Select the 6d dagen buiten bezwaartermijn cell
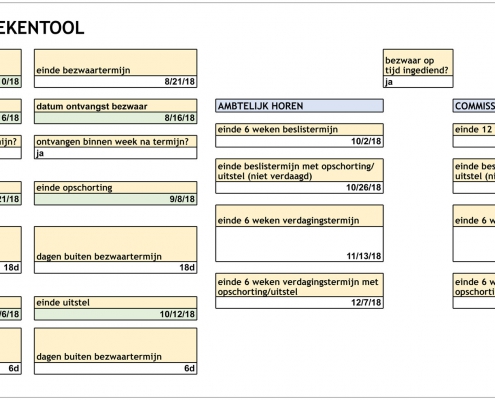 click(x=115, y=368)
